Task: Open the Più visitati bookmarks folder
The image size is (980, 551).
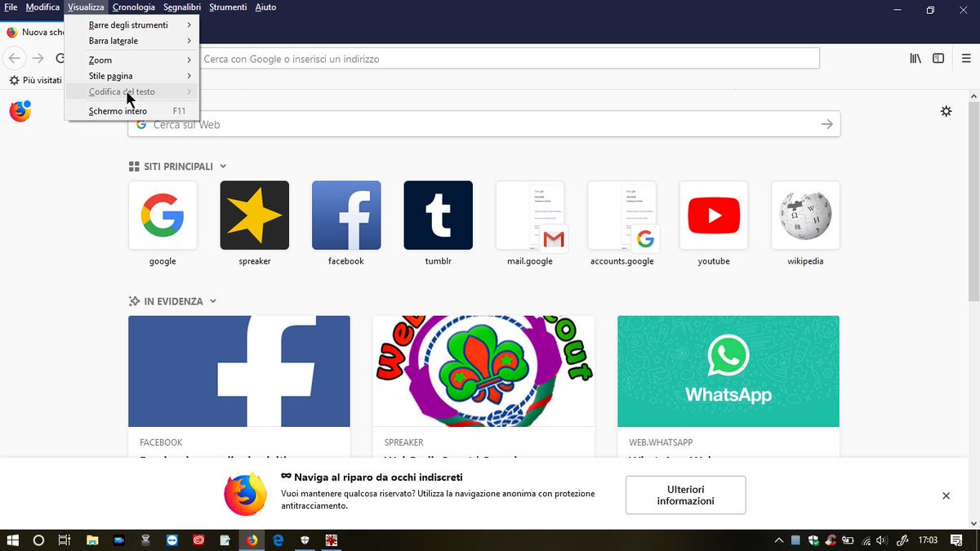Action: pos(35,81)
